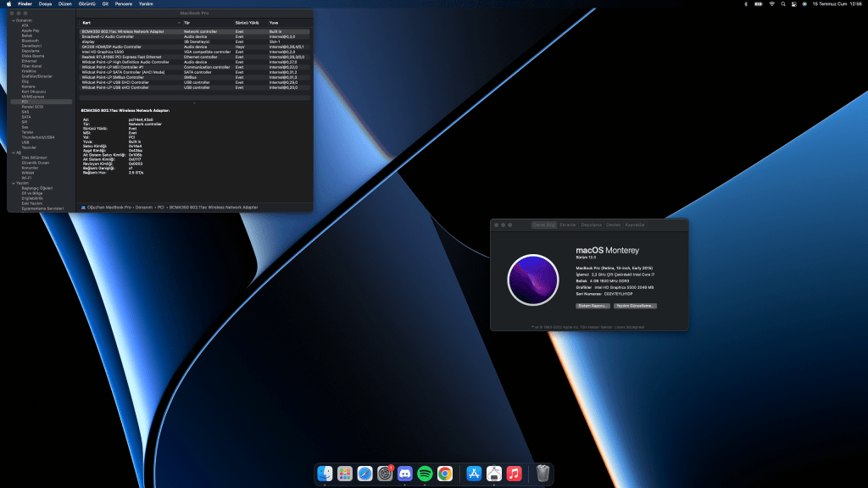The image size is (868, 488).
Task: Open the Wi-Fi status menu
Action: pyautogui.click(x=771, y=4)
